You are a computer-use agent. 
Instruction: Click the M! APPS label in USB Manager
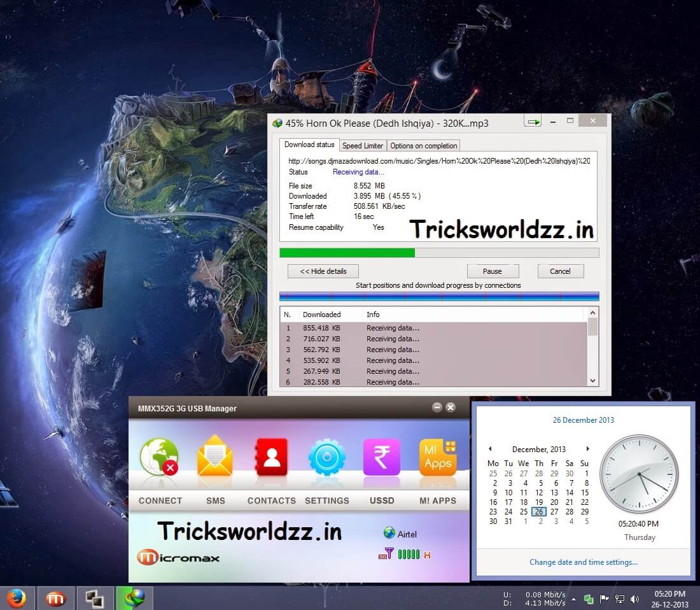click(438, 500)
